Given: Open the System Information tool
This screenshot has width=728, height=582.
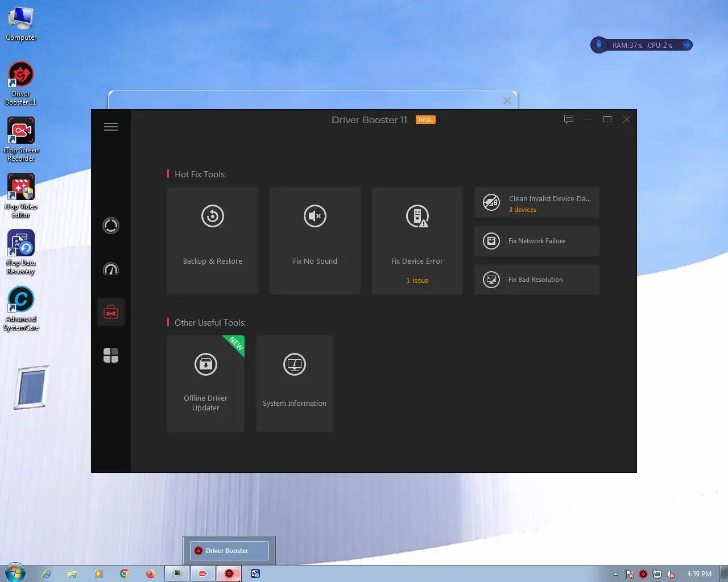Looking at the screenshot, I should click(x=295, y=384).
